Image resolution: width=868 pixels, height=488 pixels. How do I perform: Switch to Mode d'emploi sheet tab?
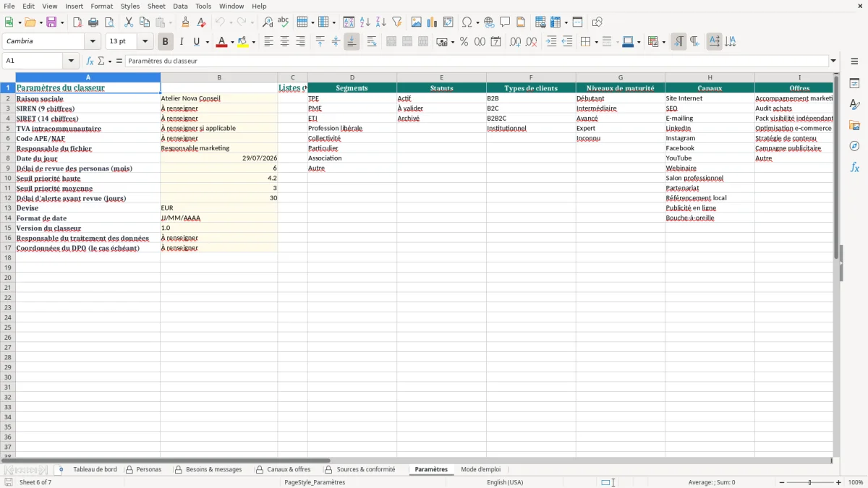(x=480, y=469)
